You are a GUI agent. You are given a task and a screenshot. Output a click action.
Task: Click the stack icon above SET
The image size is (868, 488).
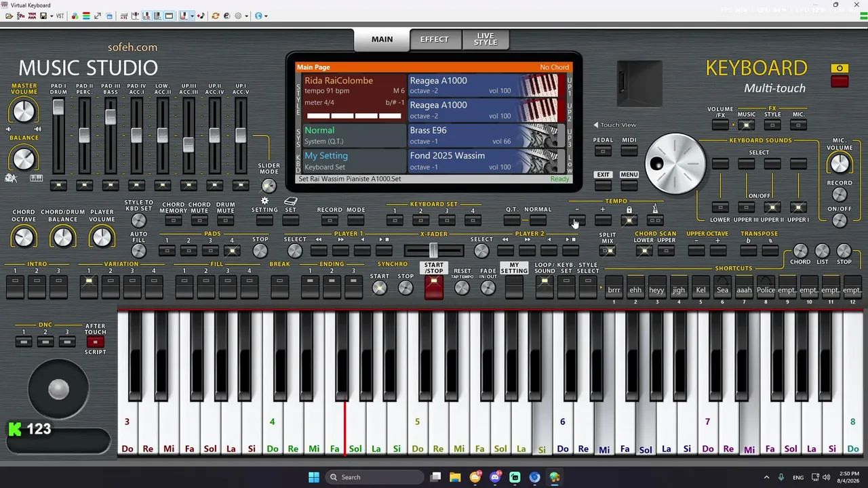coord(290,201)
